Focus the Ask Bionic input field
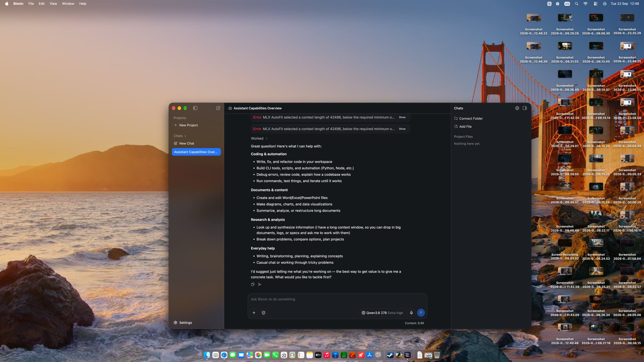The width and height of the screenshot is (644, 362). [x=337, y=299]
